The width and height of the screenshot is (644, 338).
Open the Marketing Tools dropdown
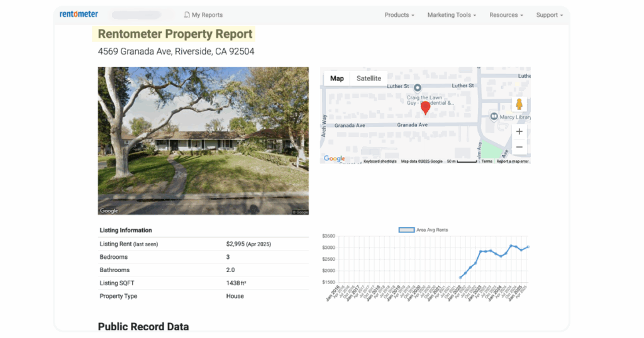click(451, 14)
